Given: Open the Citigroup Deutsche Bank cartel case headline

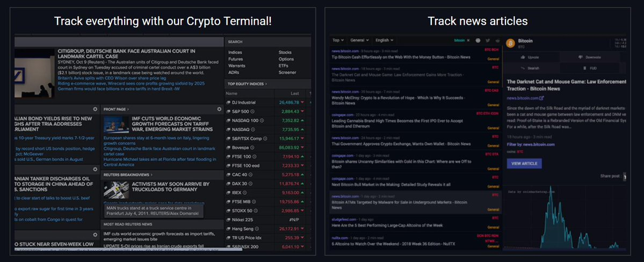Looking at the screenshot, I should pyautogui.click(x=127, y=53).
